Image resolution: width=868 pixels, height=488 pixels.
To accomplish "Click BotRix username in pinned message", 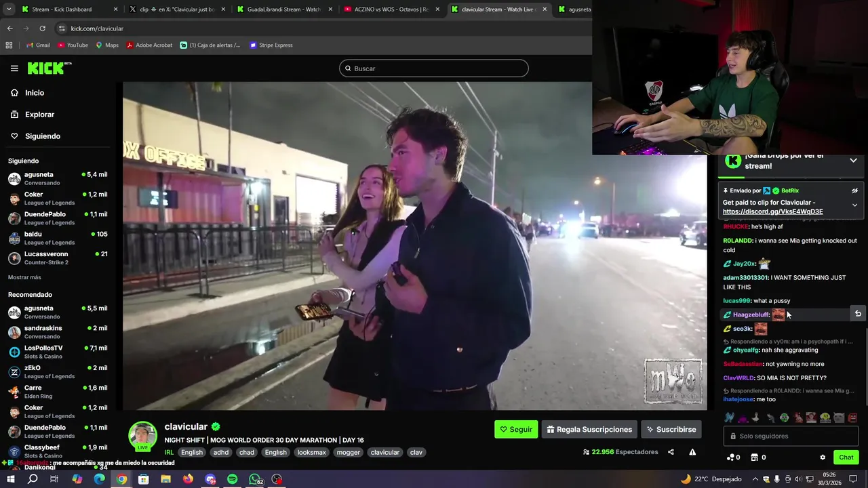I will click(x=790, y=191).
